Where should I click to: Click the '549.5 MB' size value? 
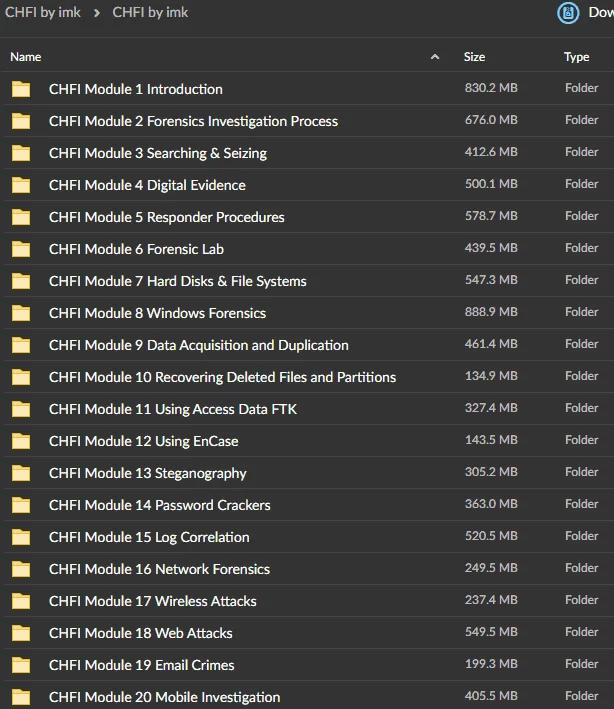coord(491,632)
